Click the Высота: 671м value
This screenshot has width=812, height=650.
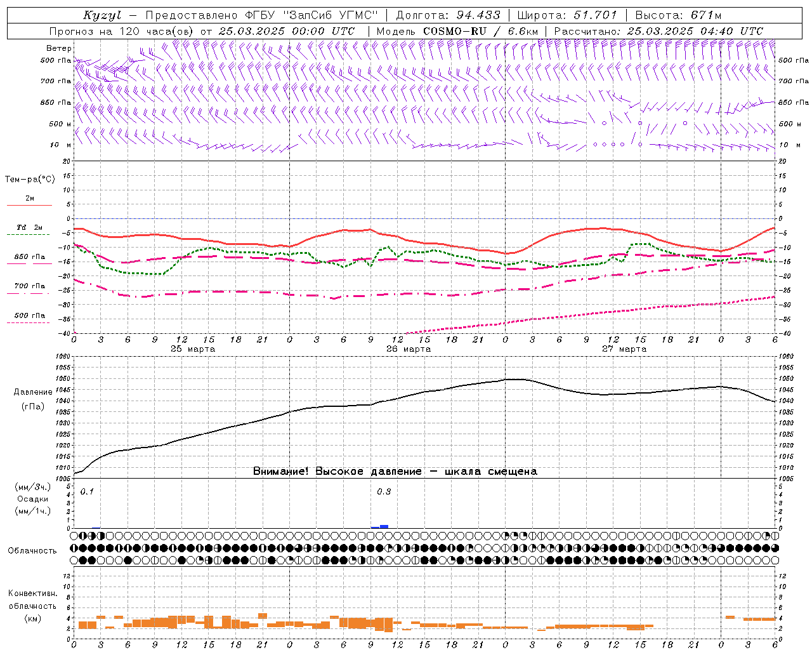[x=678, y=15]
